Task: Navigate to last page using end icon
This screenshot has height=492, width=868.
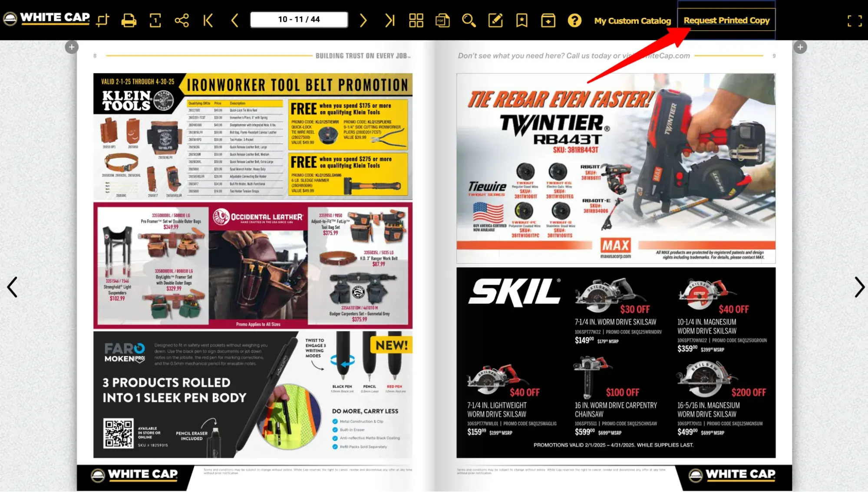Action: click(390, 20)
